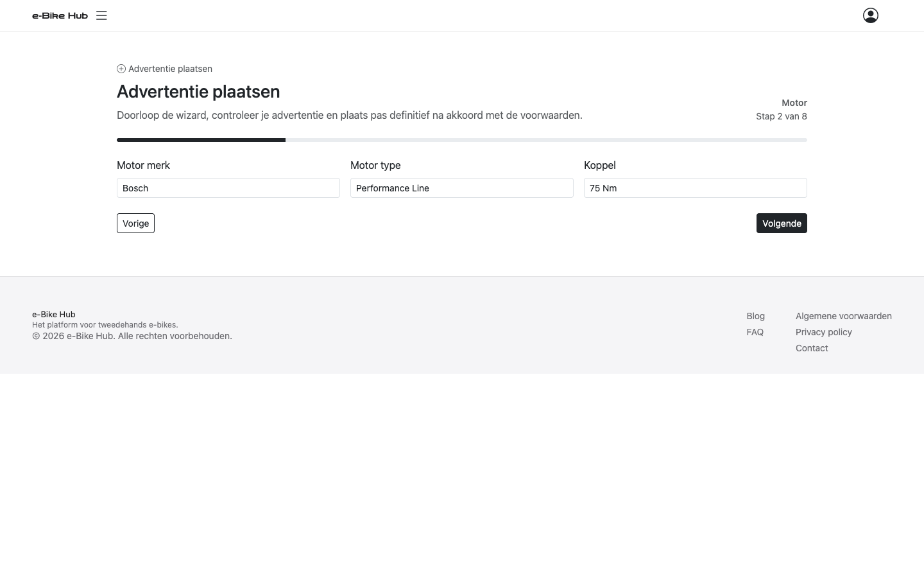Image resolution: width=924 pixels, height=578 pixels.
Task: Click the copyright 2026 footer text
Action: coord(132,336)
